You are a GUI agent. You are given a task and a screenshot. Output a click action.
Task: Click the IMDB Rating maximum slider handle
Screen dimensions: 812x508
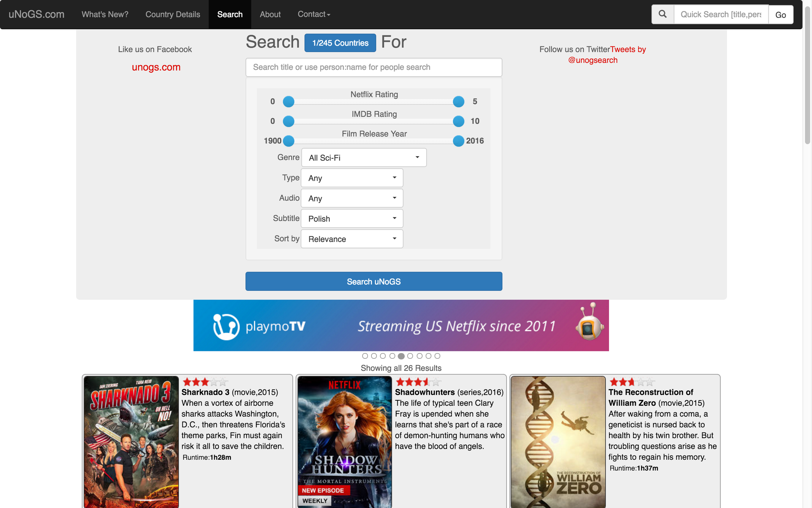pos(459,121)
